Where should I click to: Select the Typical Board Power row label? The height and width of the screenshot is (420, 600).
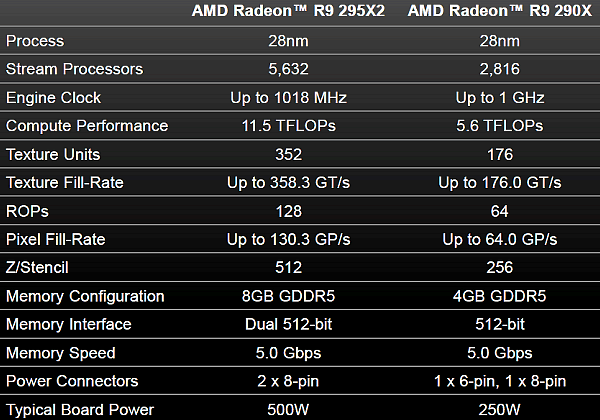(x=80, y=409)
